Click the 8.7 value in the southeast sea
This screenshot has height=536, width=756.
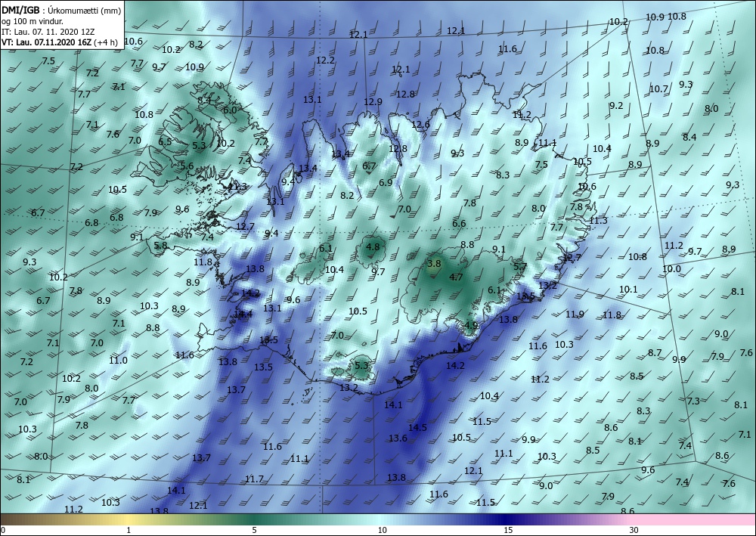coord(655,353)
